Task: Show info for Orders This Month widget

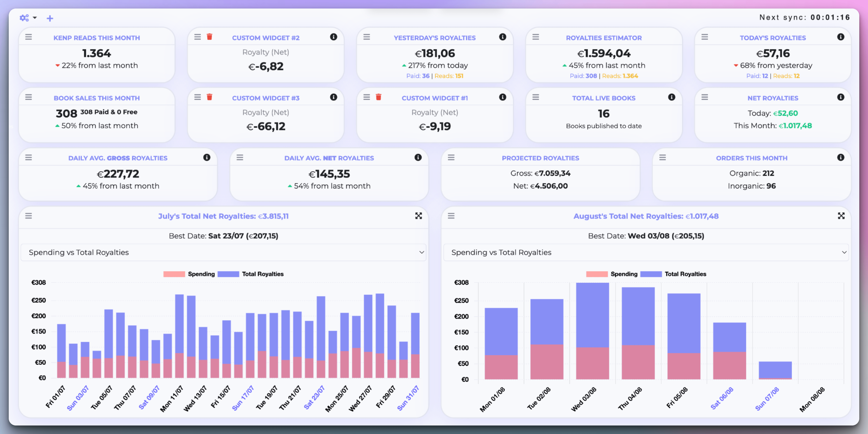Action: coord(841,157)
